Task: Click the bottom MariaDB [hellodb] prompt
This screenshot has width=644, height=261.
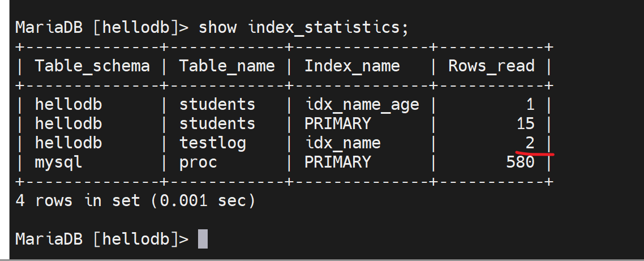Action: tap(102, 239)
